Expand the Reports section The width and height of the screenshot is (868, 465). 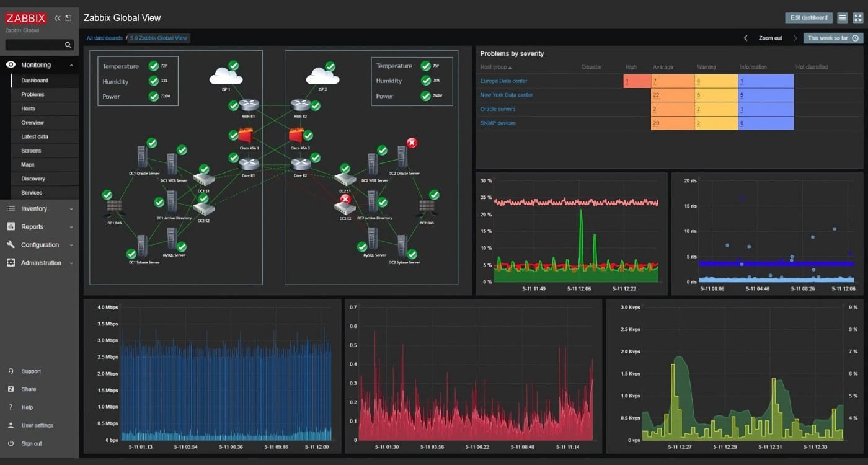click(71, 227)
